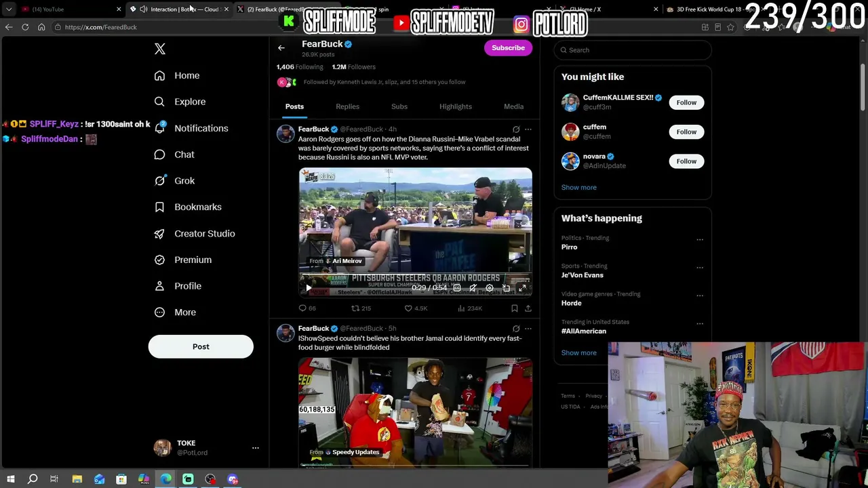Viewport: 868px width, 488px height.
Task: Follow novara @AdinUpdate
Action: point(686,161)
